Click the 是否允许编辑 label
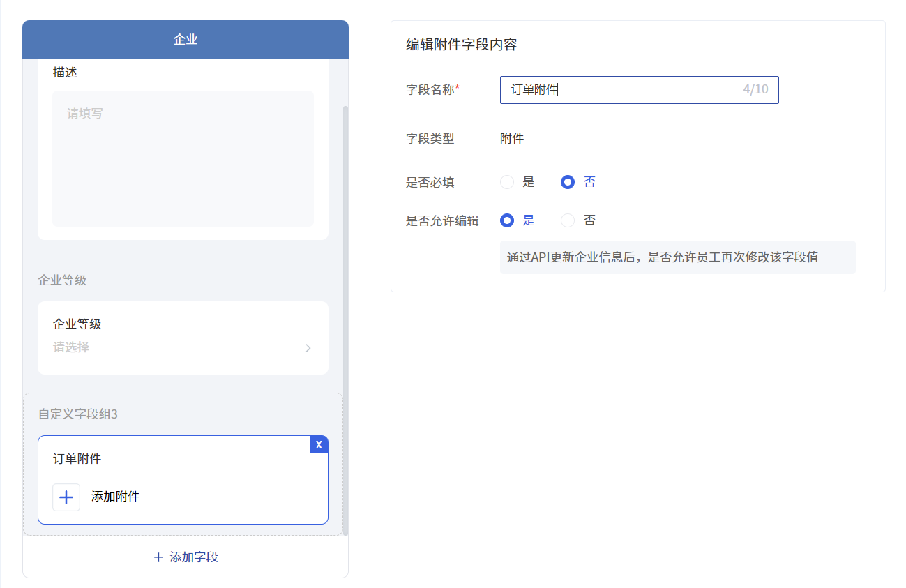906x588 pixels. 442,220
